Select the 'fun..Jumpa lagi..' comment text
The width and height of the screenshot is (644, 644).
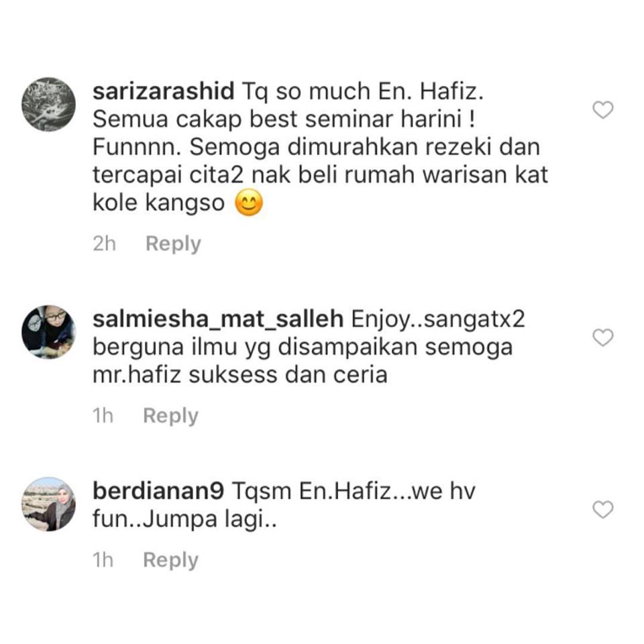pyautogui.click(x=185, y=519)
